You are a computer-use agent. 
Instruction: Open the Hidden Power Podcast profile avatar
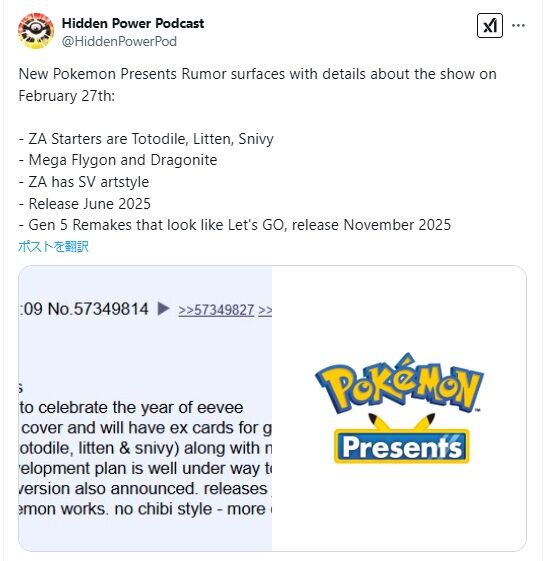[36, 31]
